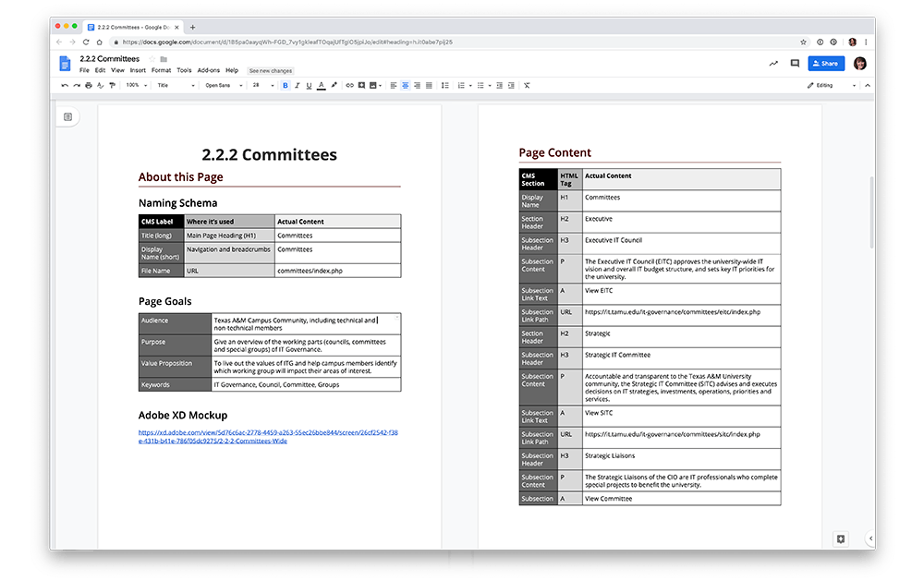Open the activity dashboard trend icon
The image size is (924, 581).
click(x=773, y=63)
